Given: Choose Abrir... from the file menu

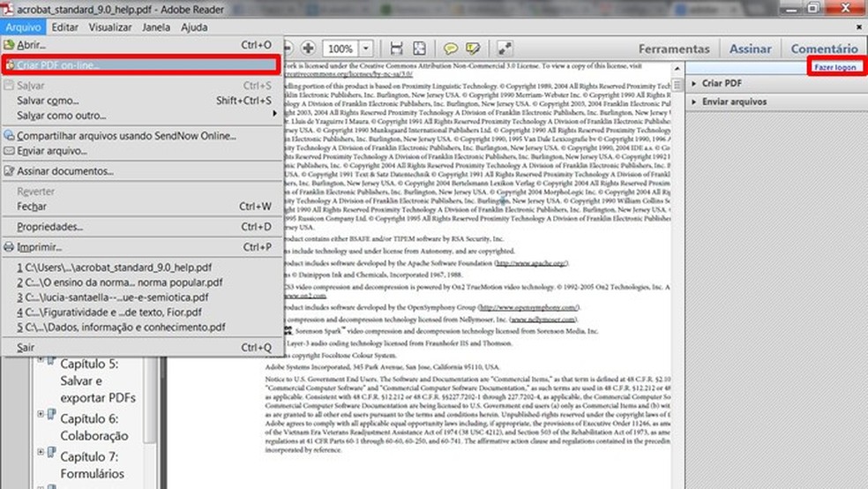Looking at the screenshot, I should click(x=142, y=45).
